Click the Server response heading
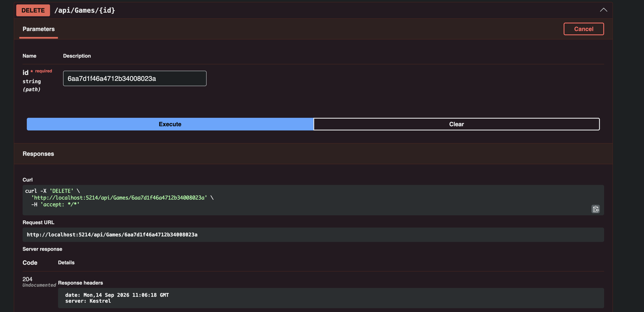 click(x=42, y=249)
